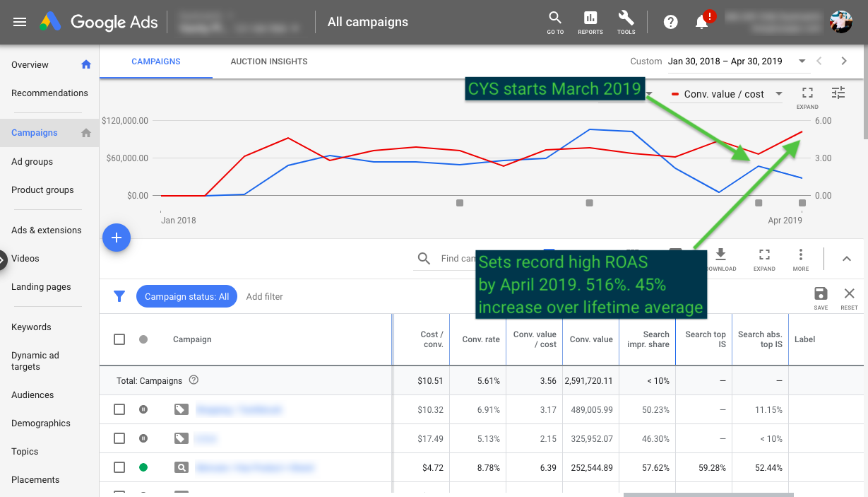The height and width of the screenshot is (497, 868).
Task: Sort by the Conv. value column
Action: click(591, 339)
